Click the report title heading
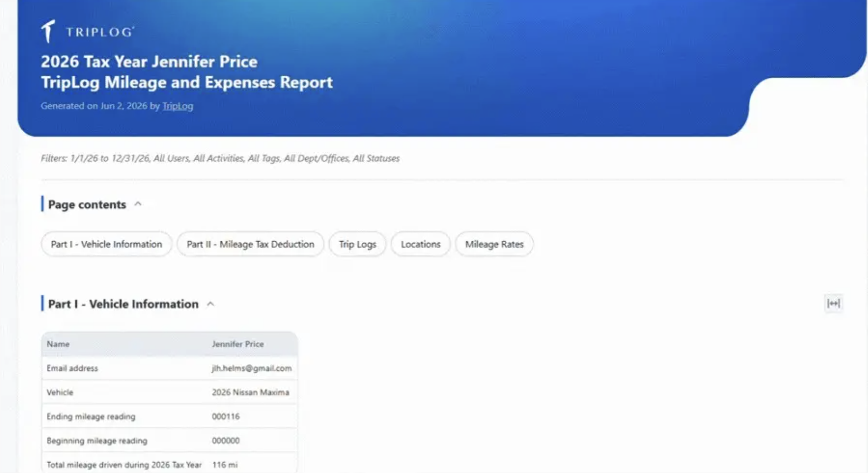Screen dimensions: 868x473 187,72
